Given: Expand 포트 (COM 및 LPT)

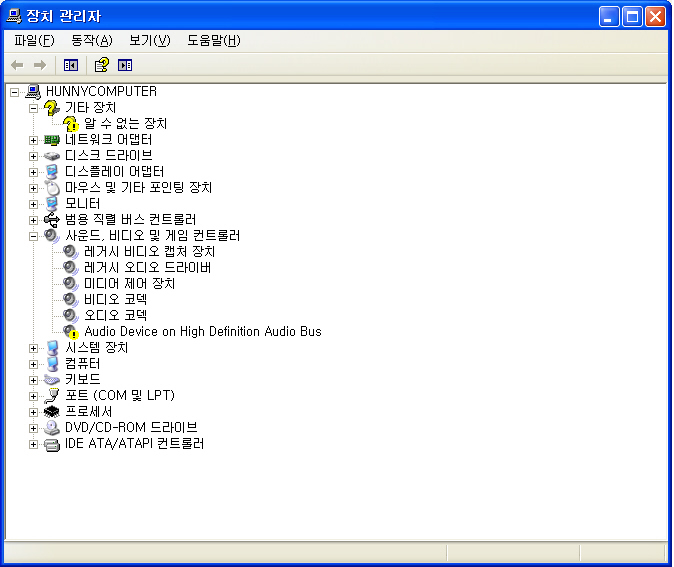Looking at the screenshot, I should click(33, 396).
